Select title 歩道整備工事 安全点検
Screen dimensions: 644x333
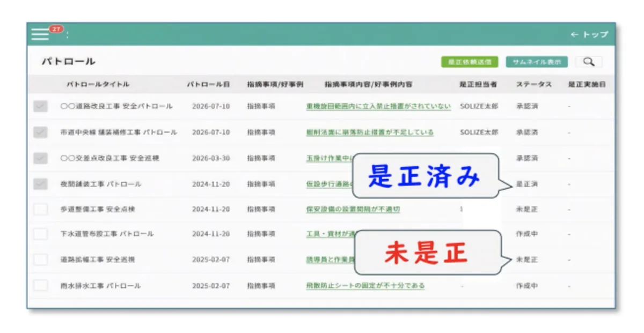98,209
